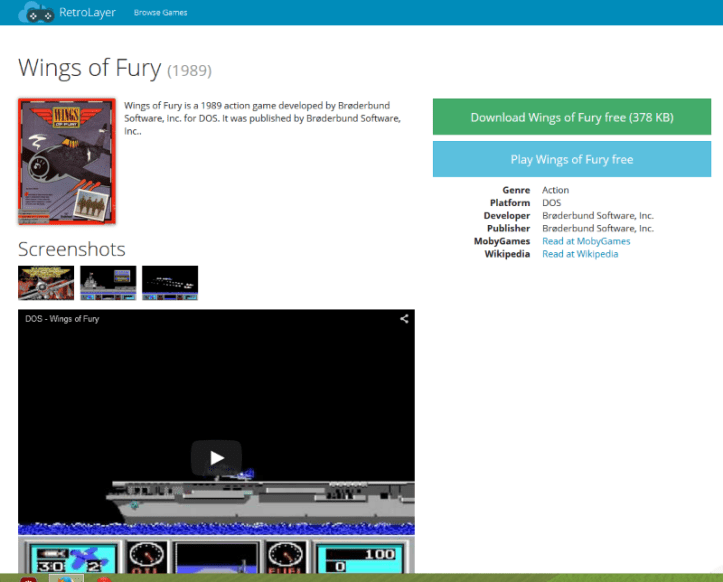The image size is (723, 582).
Task: Open second screenshot thumbnail with carrier
Action: pyautogui.click(x=108, y=283)
